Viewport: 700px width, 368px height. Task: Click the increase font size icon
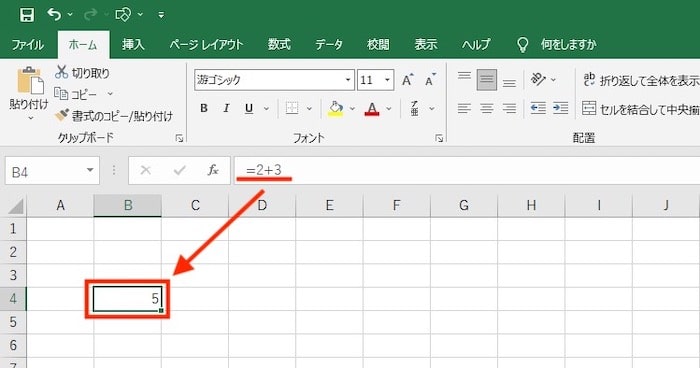[x=407, y=80]
